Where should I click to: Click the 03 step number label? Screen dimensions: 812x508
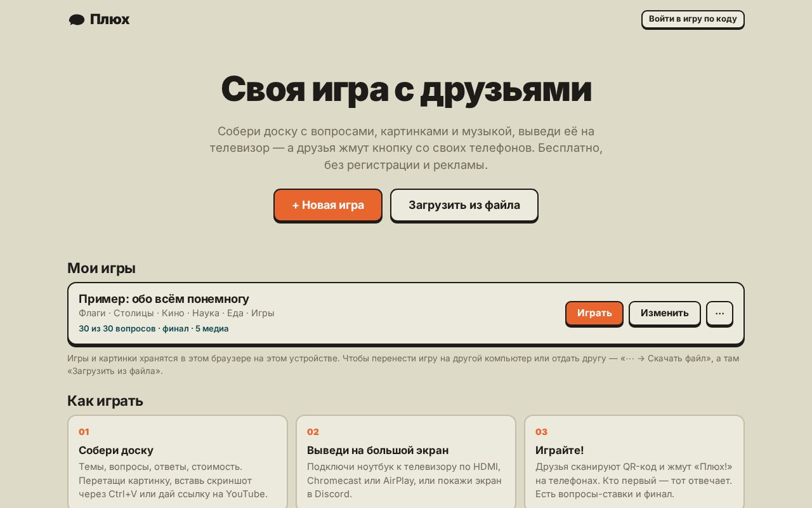[x=541, y=432]
